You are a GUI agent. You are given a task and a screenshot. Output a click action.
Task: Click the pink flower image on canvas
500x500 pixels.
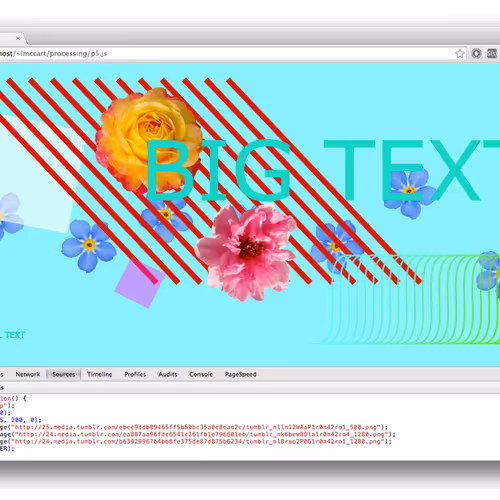246,252
